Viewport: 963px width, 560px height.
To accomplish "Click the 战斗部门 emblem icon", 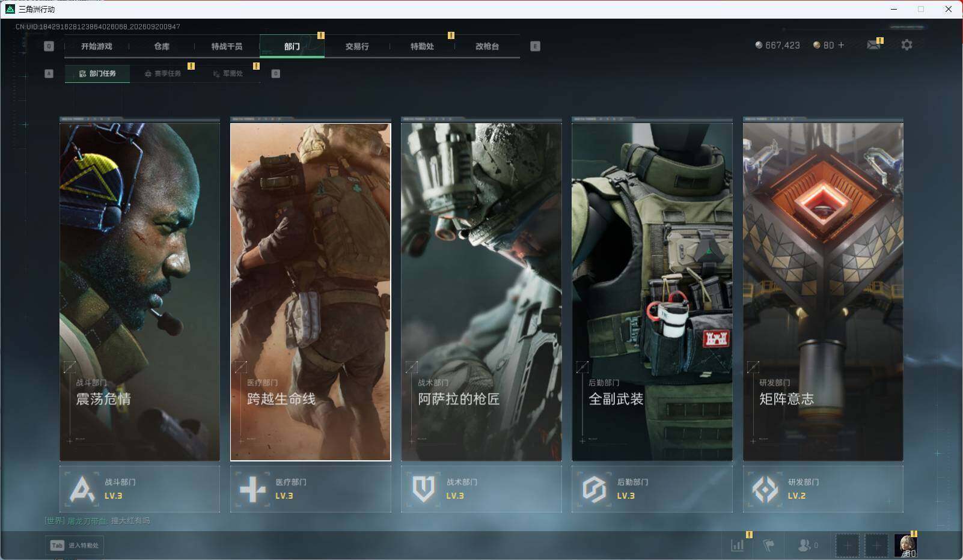I will click(82, 489).
